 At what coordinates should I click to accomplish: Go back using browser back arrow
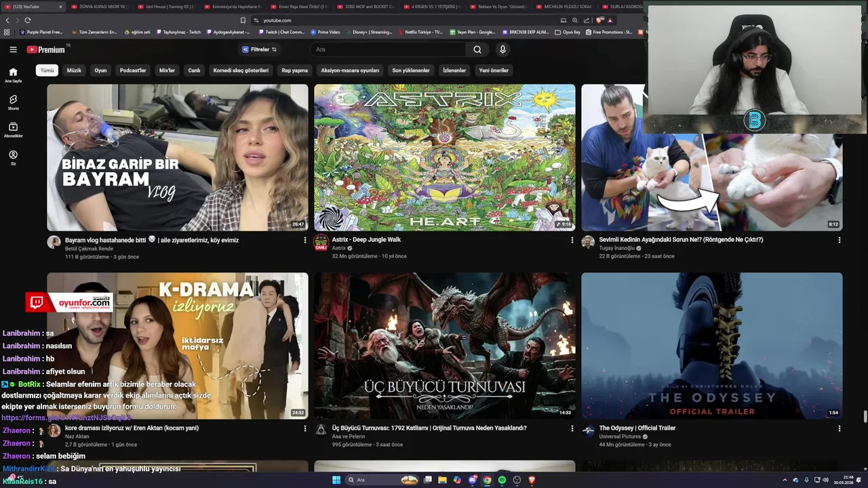pos(7,20)
